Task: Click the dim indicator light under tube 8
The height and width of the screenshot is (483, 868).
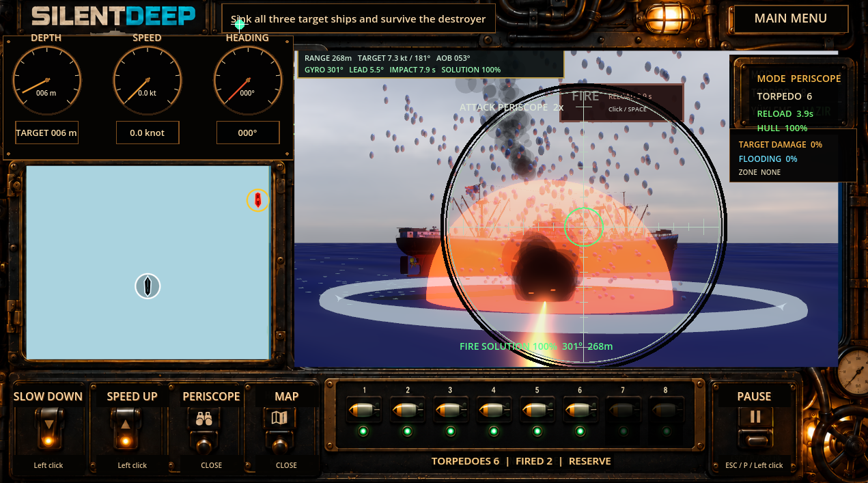Action: click(667, 431)
